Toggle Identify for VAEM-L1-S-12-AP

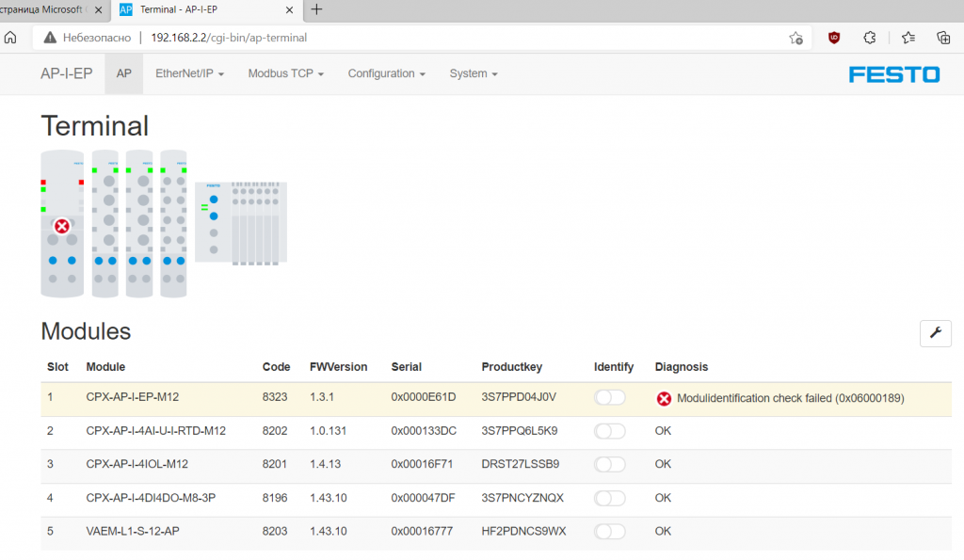tap(610, 531)
